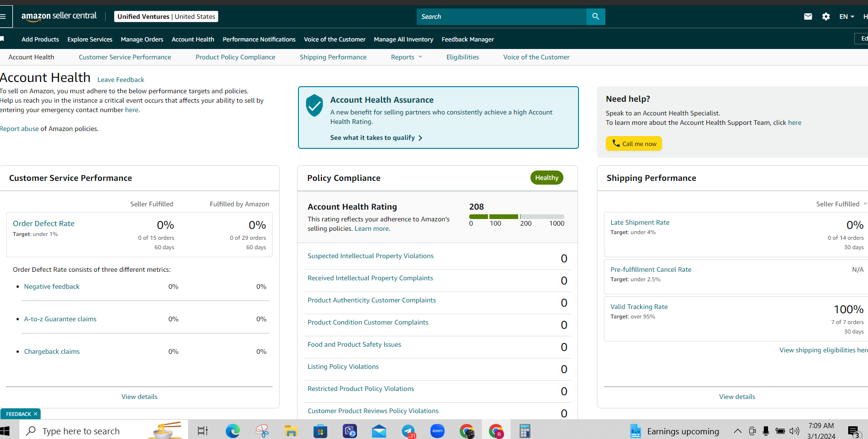Open the Mail app in the taskbar
Viewport: 868px width, 439px height.
click(379, 431)
